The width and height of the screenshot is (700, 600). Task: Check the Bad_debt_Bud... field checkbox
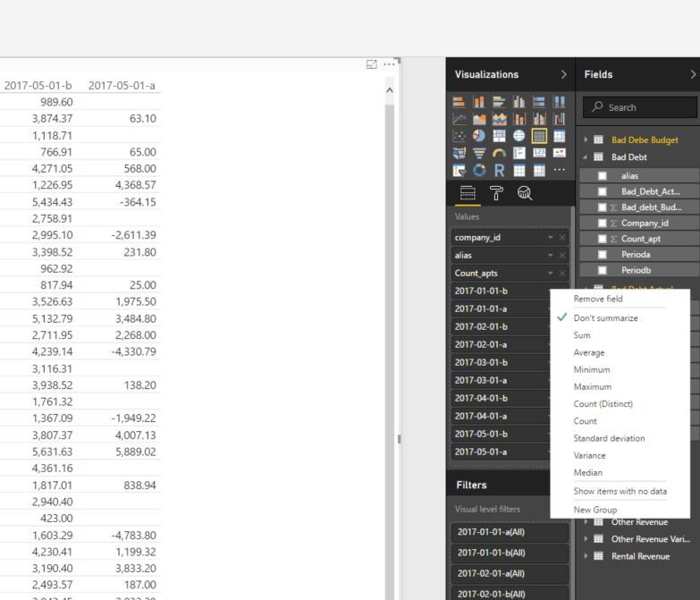point(603,207)
